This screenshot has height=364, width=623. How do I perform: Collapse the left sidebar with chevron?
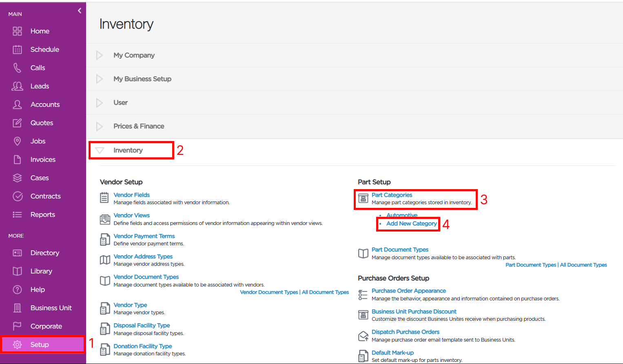[80, 11]
